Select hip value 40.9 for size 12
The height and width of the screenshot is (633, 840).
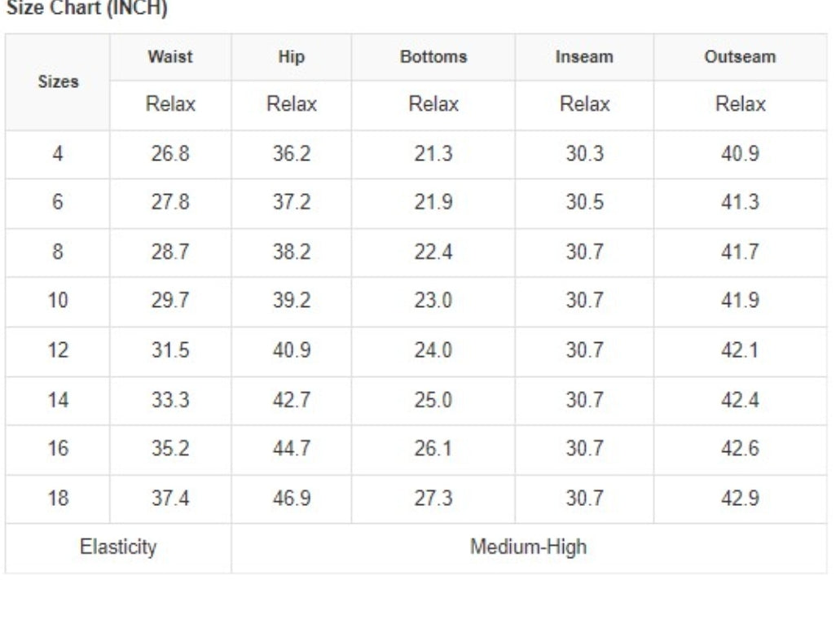pos(291,350)
